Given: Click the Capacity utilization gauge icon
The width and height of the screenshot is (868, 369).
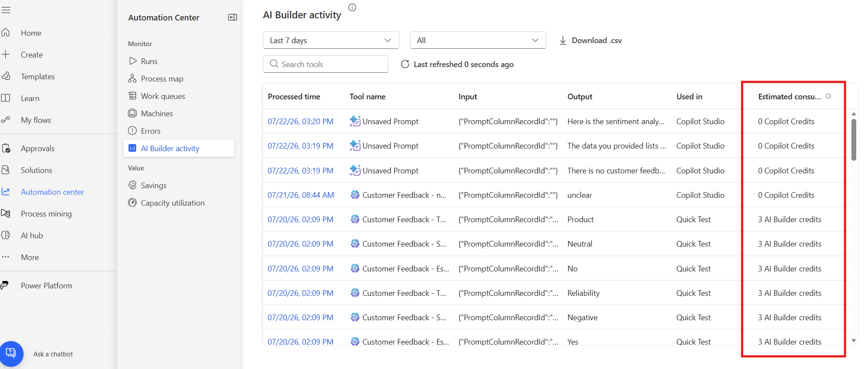Looking at the screenshot, I should [x=133, y=203].
